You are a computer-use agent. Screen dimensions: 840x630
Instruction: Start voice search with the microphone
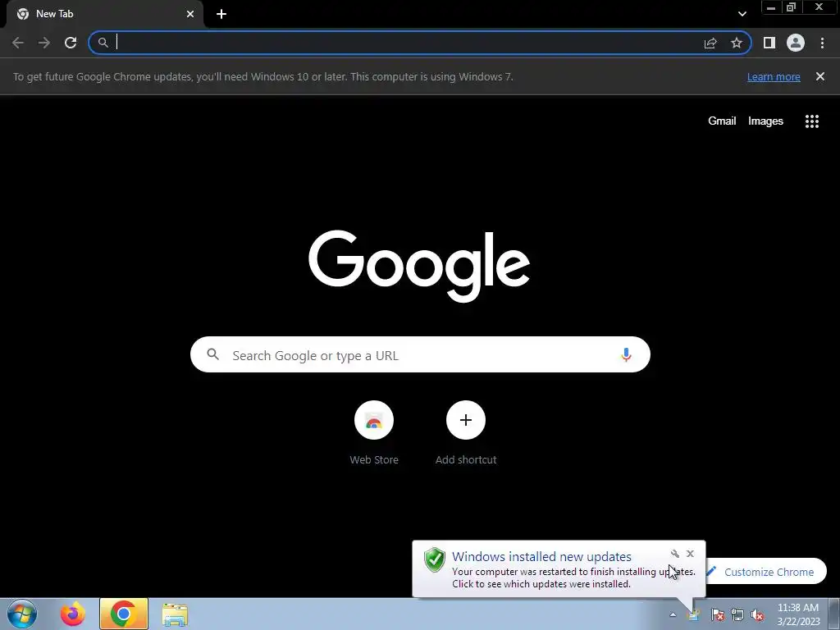[x=626, y=354]
